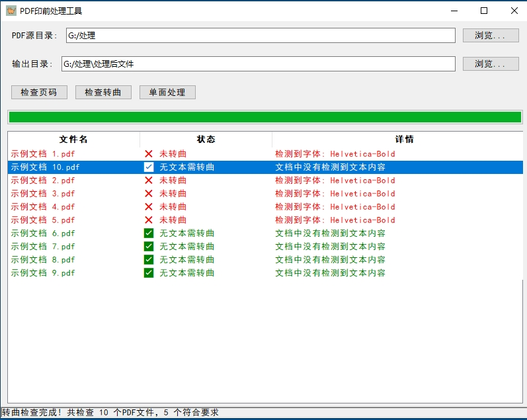Start 单面处理 processing
Image resolution: width=527 pixels, height=420 pixels.
pyautogui.click(x=167, y=93)
